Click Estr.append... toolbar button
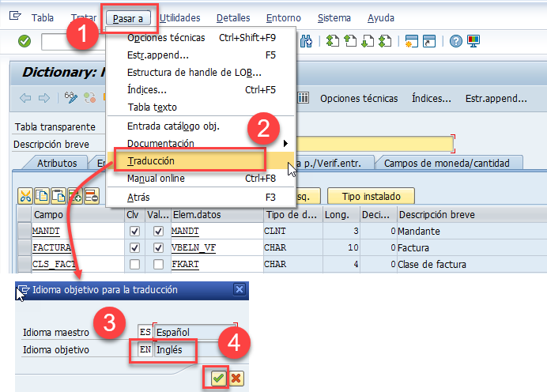 click(x=496, y=98)
